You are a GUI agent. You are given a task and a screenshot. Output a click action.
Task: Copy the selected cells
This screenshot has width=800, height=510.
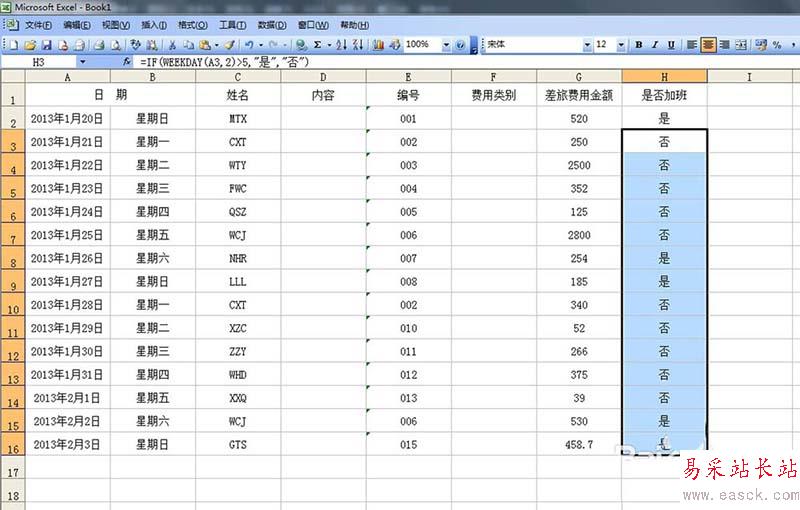click(189, 45)
